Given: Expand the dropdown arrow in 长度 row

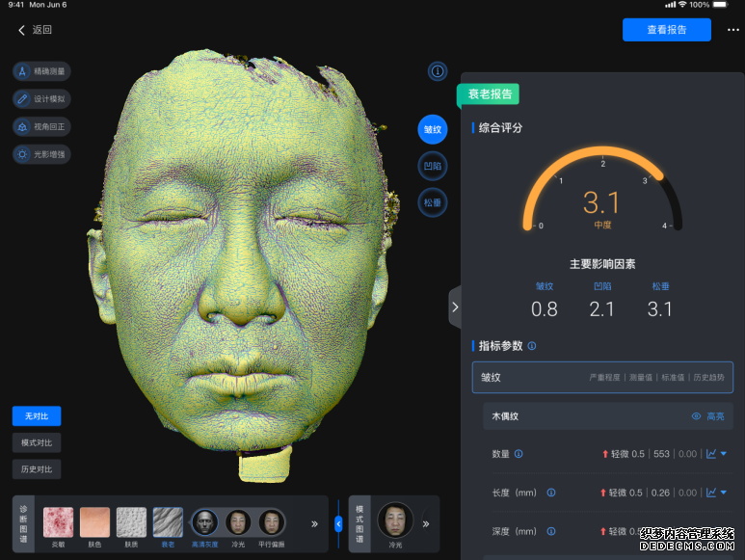Looking at the screenshot, I should pos(724,493).
